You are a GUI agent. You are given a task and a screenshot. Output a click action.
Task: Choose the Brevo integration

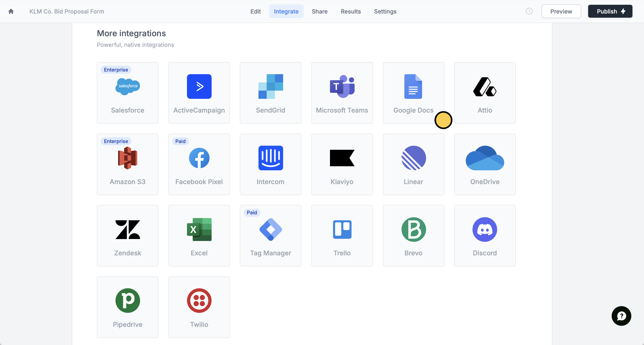pyautogui.click(x=414, y=236)
